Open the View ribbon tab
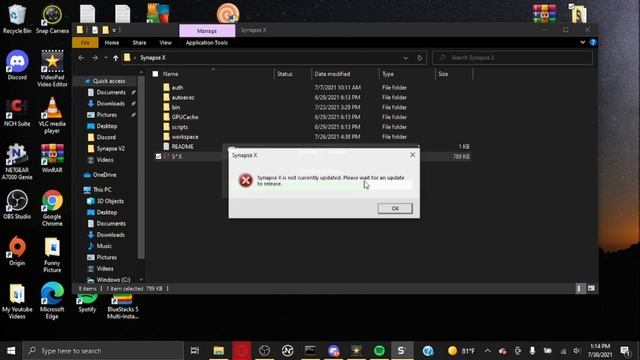The width and height of the screenshot is (640, 360). coord(165,42)
